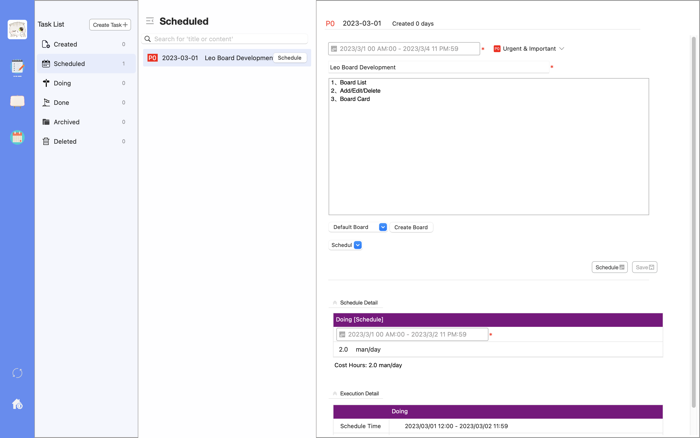Screen dimensions: 700x438
Task: Collapse the list with the menu toggle icon
Action: [x=150, y=21]
